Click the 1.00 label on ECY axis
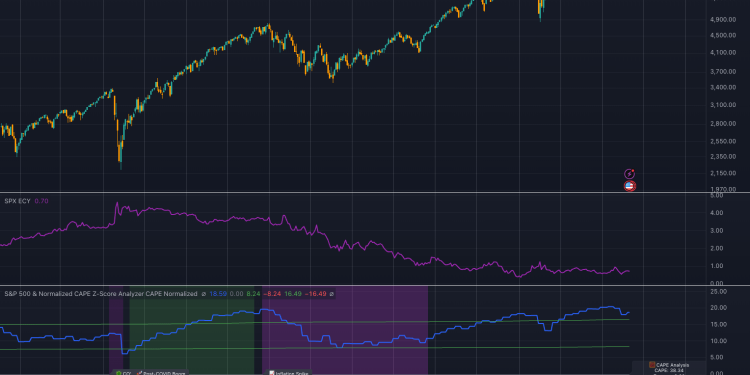Screen dimensions: 750x375 717,266
